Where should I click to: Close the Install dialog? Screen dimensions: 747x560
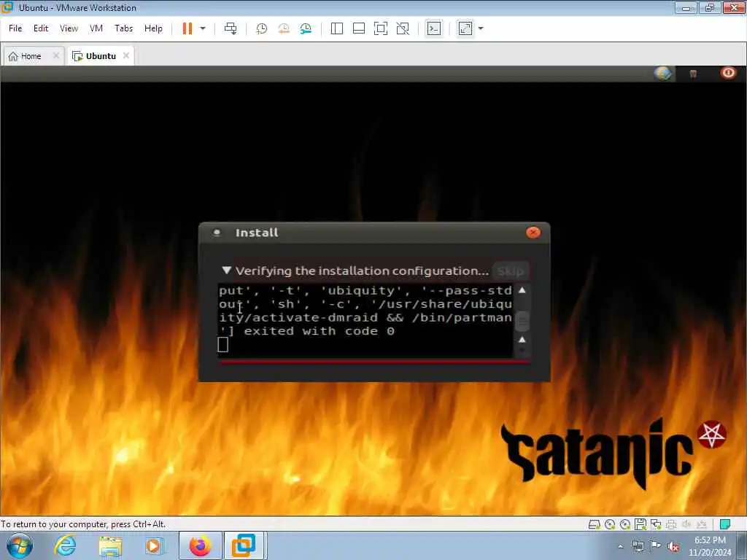tap(533, 233)
